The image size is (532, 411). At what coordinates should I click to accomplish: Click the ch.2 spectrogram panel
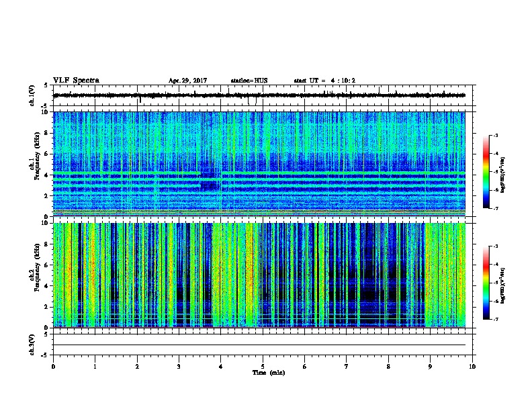click(x=259, y=275)
